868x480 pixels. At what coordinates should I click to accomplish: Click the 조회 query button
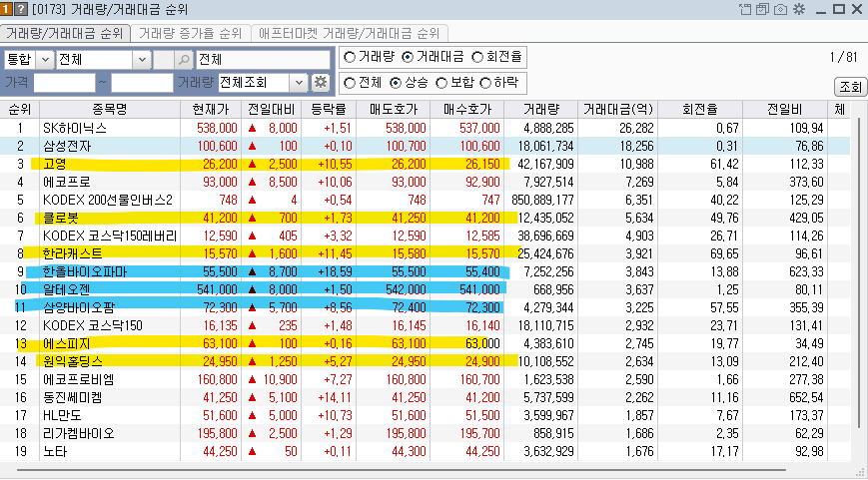tap(850, 87)
